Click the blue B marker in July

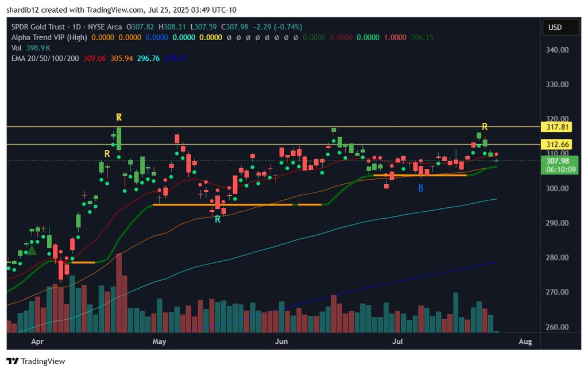(421, 188)
